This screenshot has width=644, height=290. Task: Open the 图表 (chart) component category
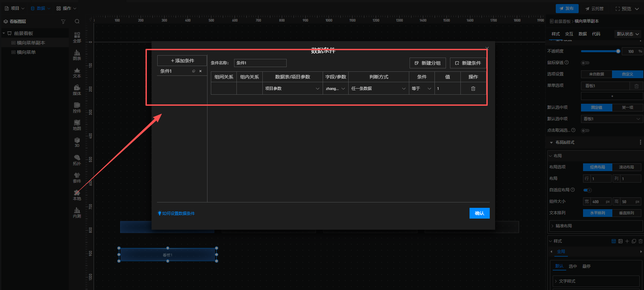pyautogui.click(x=77, y=55)
